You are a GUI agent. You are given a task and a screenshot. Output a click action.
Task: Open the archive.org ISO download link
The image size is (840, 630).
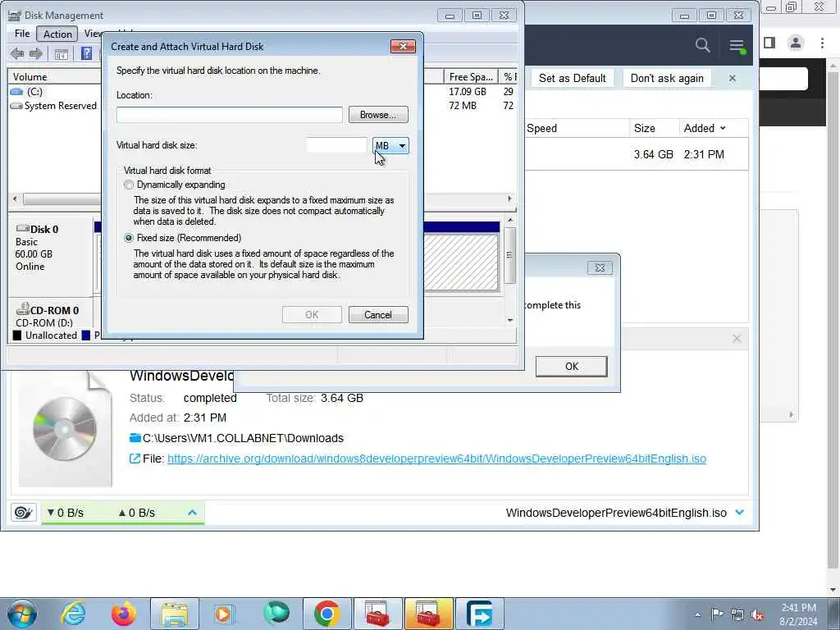[x=436, y=459]
